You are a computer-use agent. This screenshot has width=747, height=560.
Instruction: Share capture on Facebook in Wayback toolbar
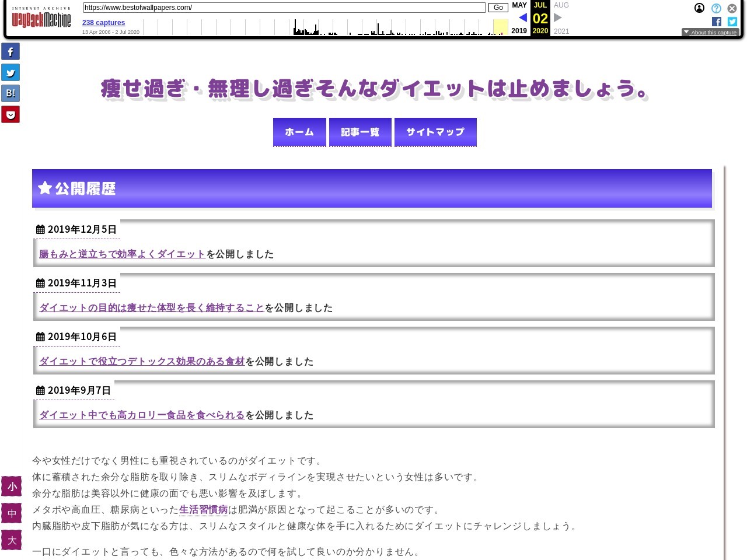(717, 22)
